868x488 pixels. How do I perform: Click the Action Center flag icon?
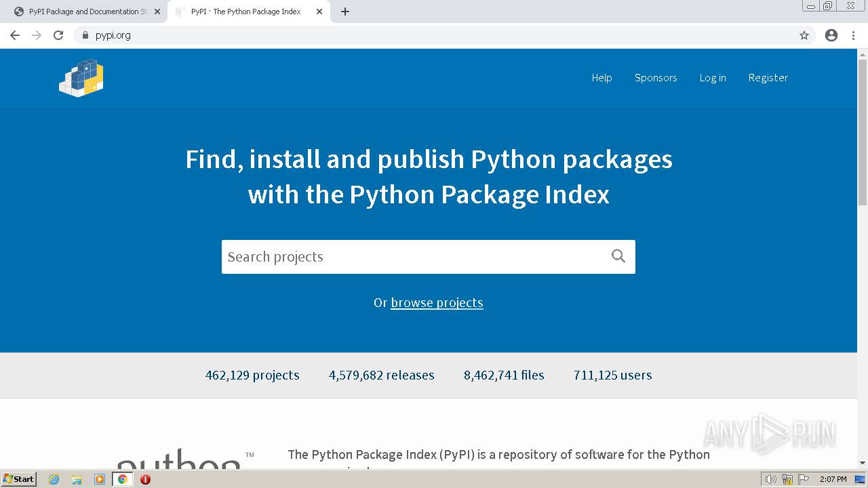click(x=804, y=479)
